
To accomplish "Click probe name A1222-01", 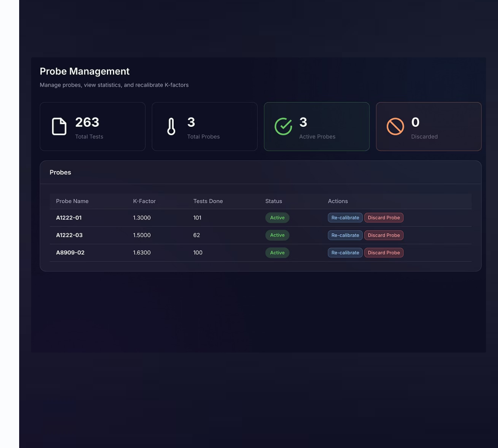I will click(69, 217).
